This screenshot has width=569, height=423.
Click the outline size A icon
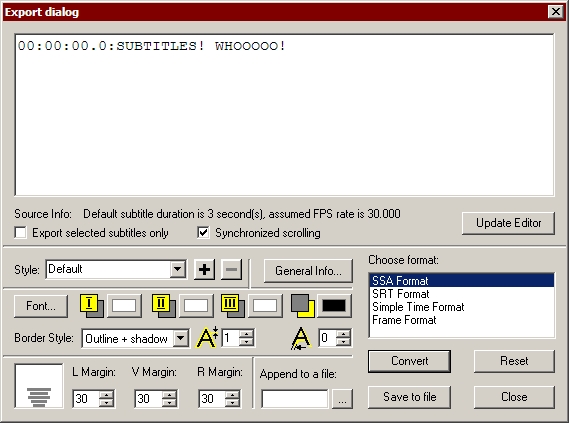coord(207,337)
